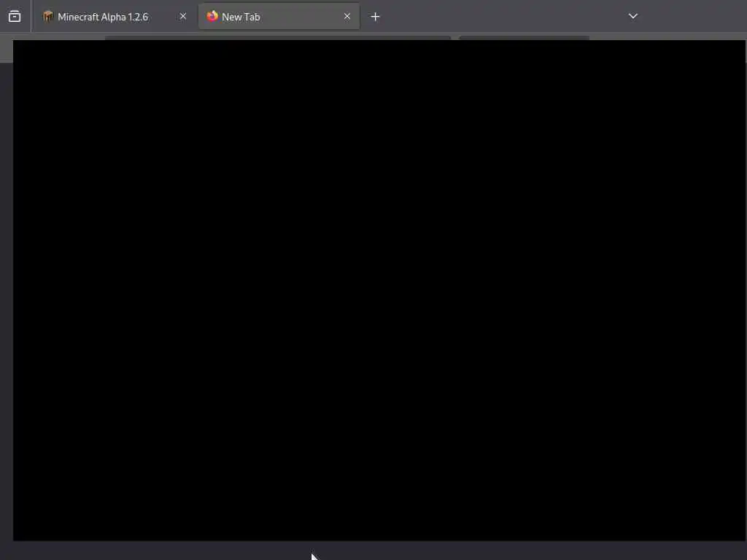Viewport: 747px width, 560px height.
Task: Open a new tab with plus button
Action: [376, 17]
